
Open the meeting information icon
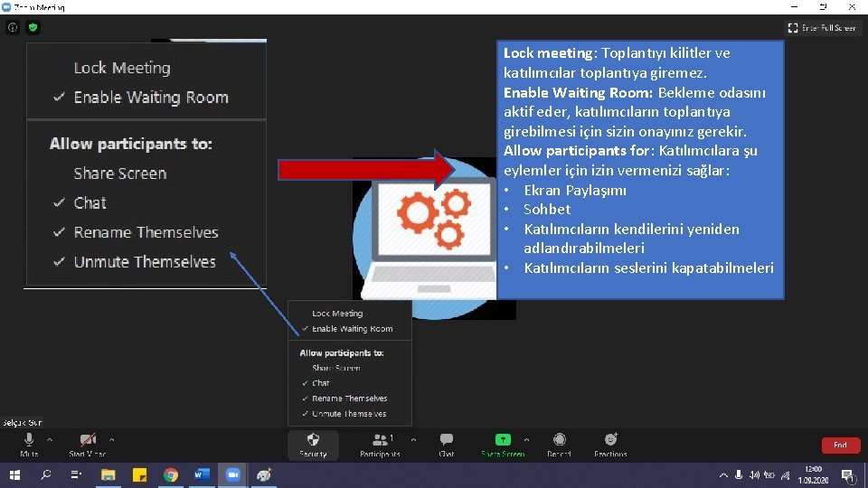click(13, 27)
